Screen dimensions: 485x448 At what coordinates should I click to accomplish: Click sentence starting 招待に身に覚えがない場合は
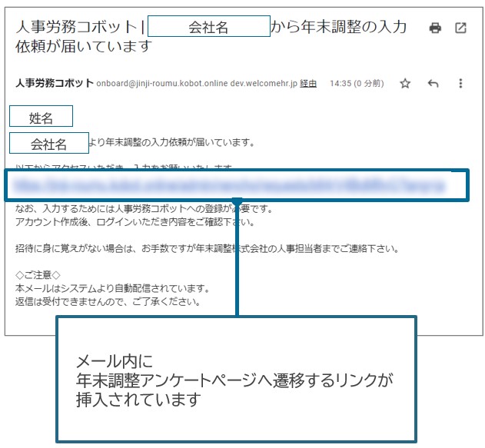pos(208,248)
